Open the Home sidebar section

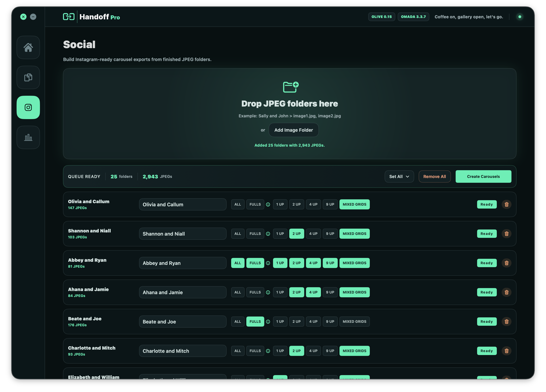point(28,47)
